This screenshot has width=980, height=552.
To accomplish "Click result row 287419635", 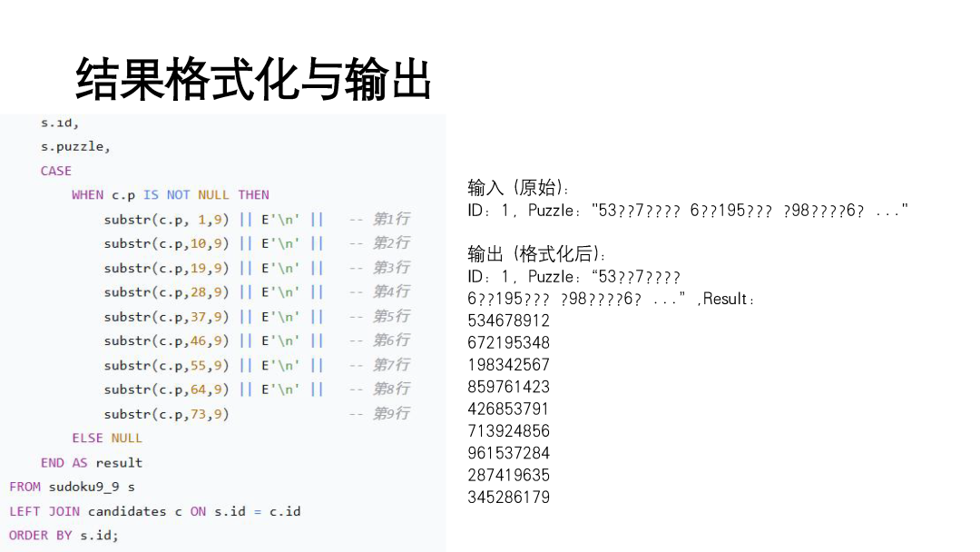I will (x=509, y=476).
